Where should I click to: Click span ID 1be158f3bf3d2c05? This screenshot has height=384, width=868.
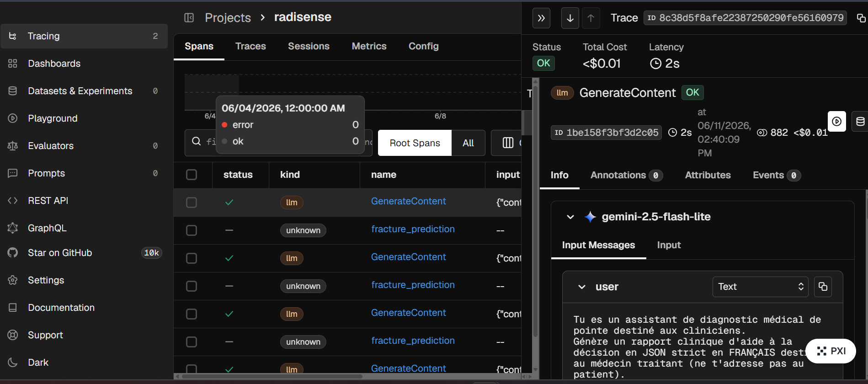coord(606,133)
